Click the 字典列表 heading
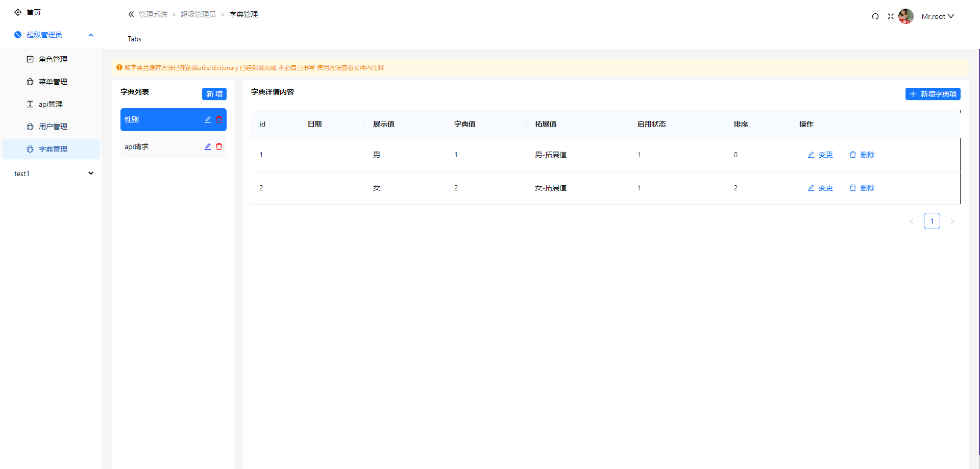The width and height of the screenshot is (980, 469). pyautogui.click(x=135, y=92)
